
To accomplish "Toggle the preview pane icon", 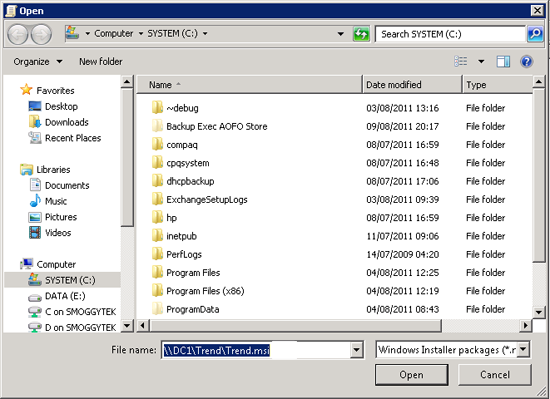I will coord(503,62).
